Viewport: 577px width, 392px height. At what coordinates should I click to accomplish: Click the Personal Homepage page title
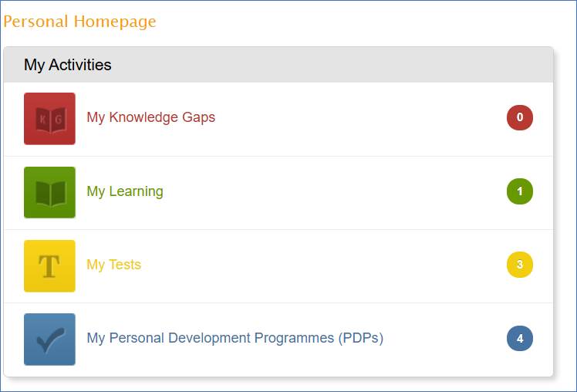point(79,22)
